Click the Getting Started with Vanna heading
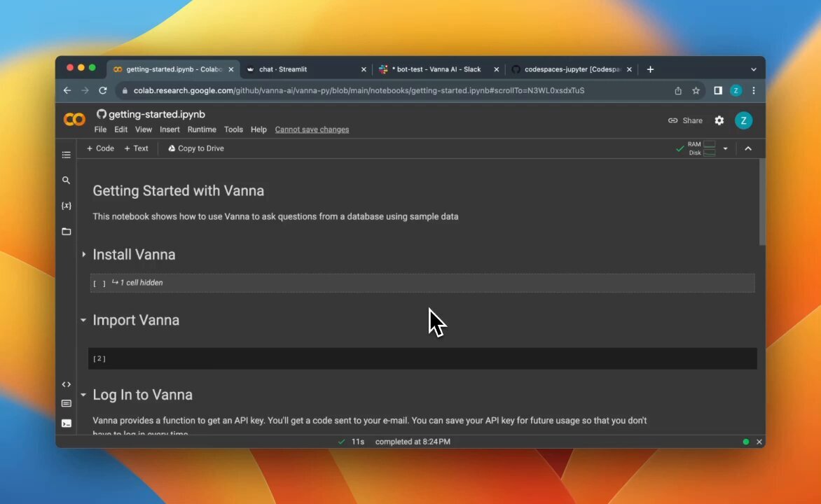Screen dimensions: 821x504 point(178,190)
